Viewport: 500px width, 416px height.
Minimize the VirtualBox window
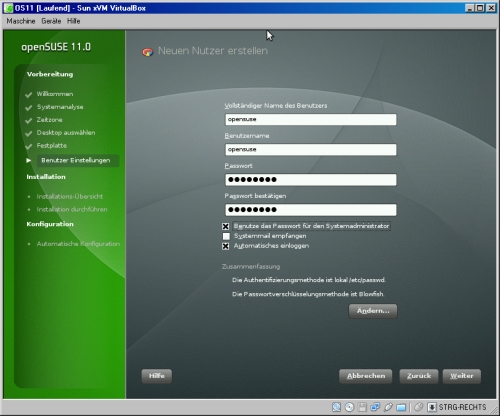[470, 8]
